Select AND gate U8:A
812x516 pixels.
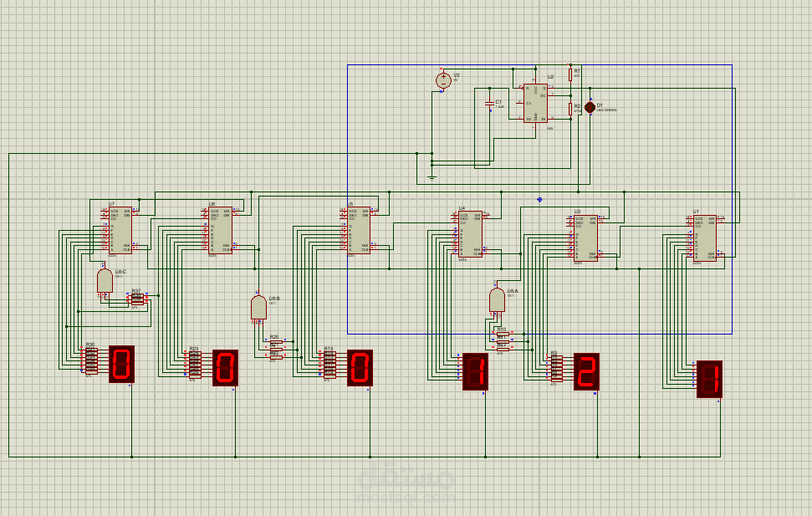click(x=497, y=300)
